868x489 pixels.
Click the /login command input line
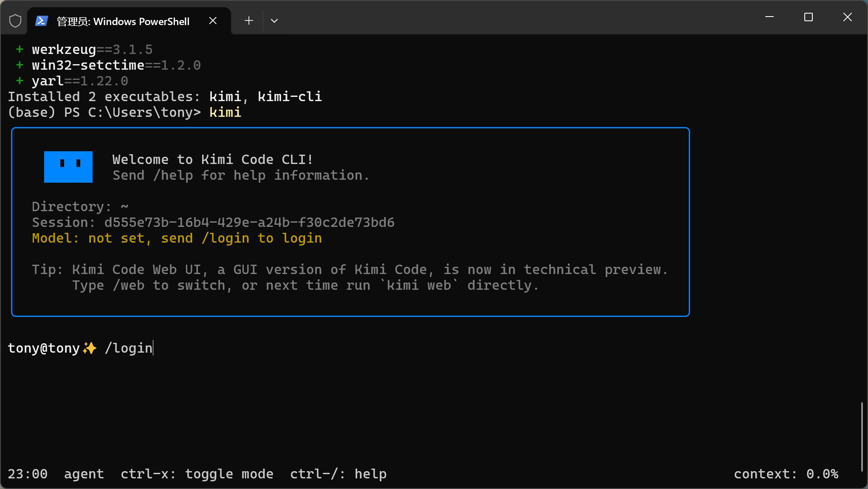129,348
